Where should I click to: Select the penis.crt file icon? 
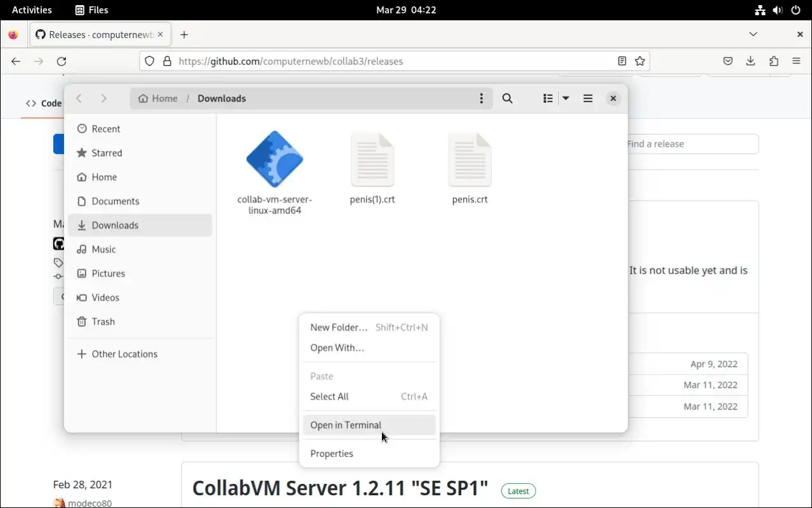(x=470, y=159)
